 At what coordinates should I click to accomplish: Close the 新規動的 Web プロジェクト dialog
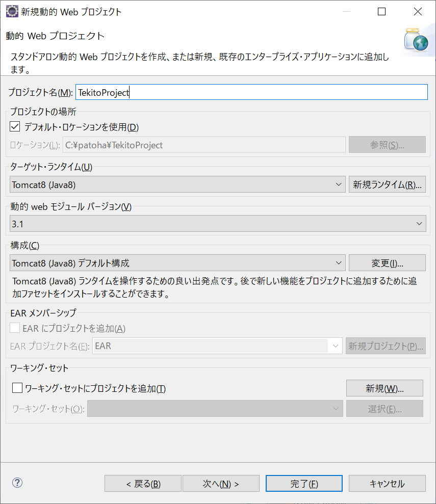point(418,12)
